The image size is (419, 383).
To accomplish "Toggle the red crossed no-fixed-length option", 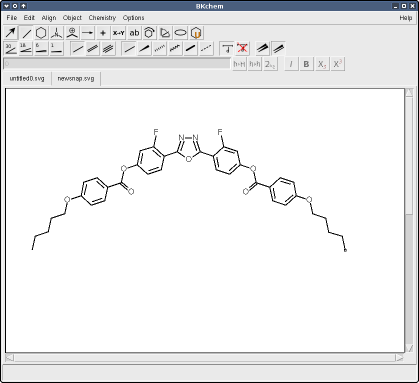I will [242, 49].
